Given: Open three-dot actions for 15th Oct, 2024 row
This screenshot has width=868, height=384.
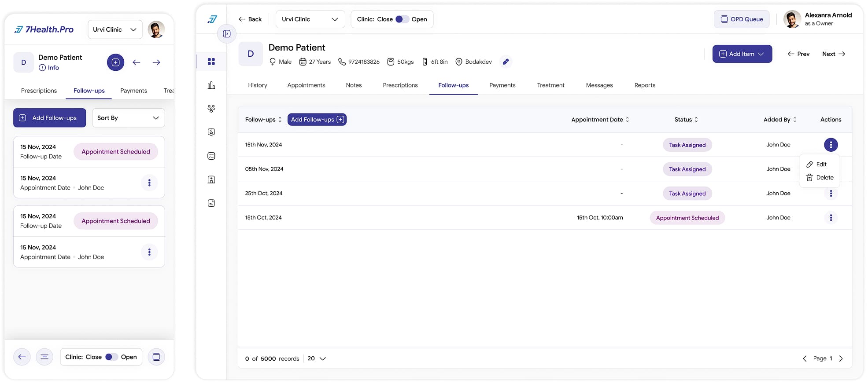Looking at the screenshot, I should (831, 218).
